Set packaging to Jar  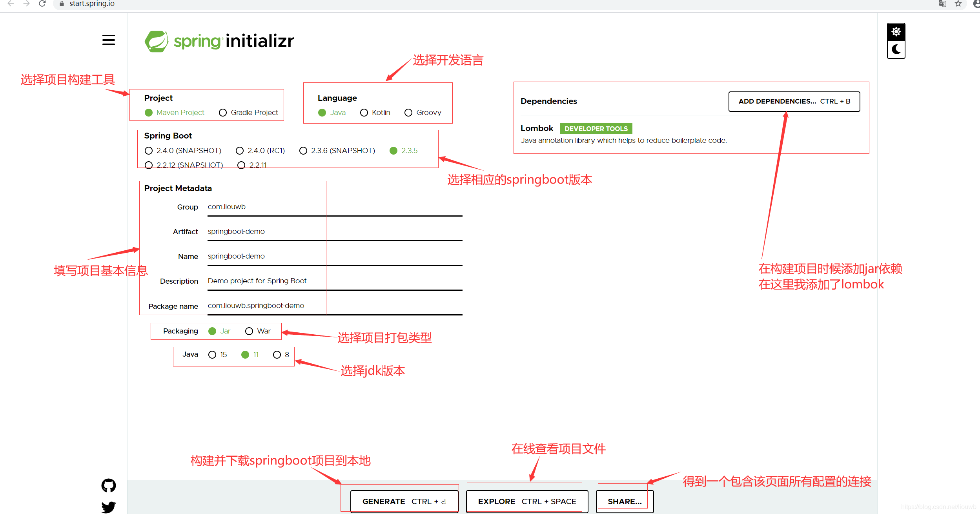click(219, 331)
